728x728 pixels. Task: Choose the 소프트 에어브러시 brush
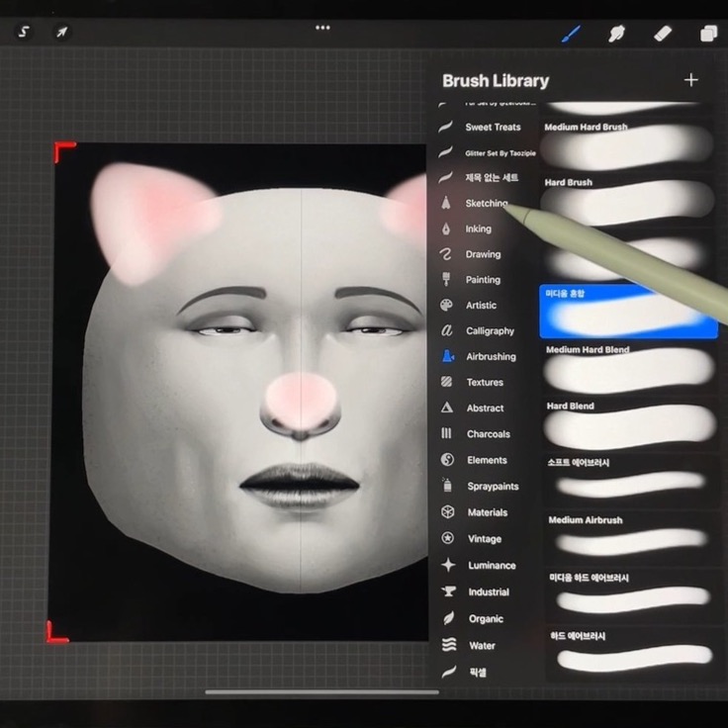pyautogui.click(x=629, y=481)
